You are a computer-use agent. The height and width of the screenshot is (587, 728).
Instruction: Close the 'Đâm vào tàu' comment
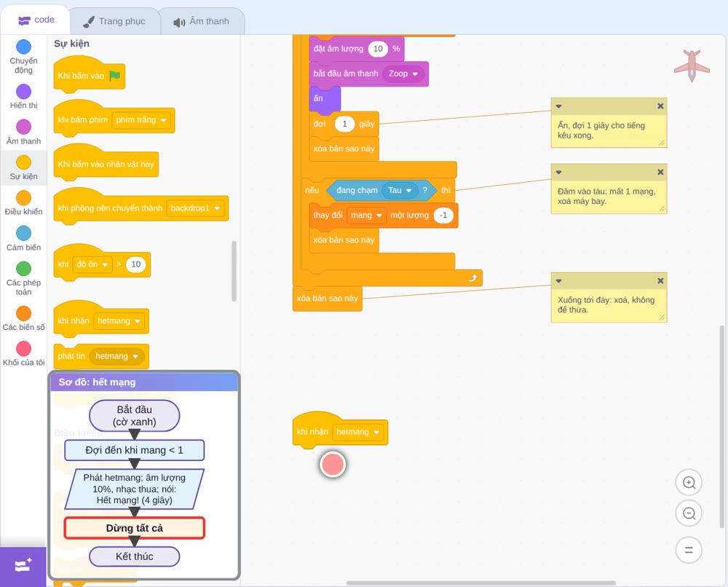[x=660, y=173]
